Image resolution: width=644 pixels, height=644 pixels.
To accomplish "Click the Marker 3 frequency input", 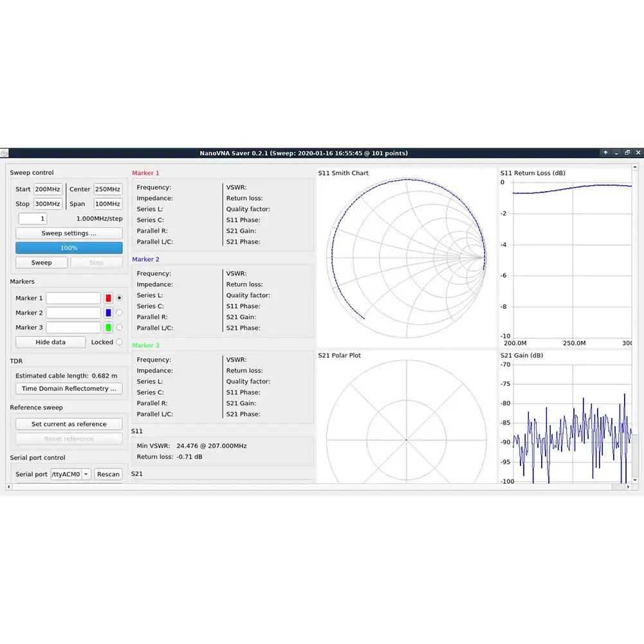I will [73, 327].
